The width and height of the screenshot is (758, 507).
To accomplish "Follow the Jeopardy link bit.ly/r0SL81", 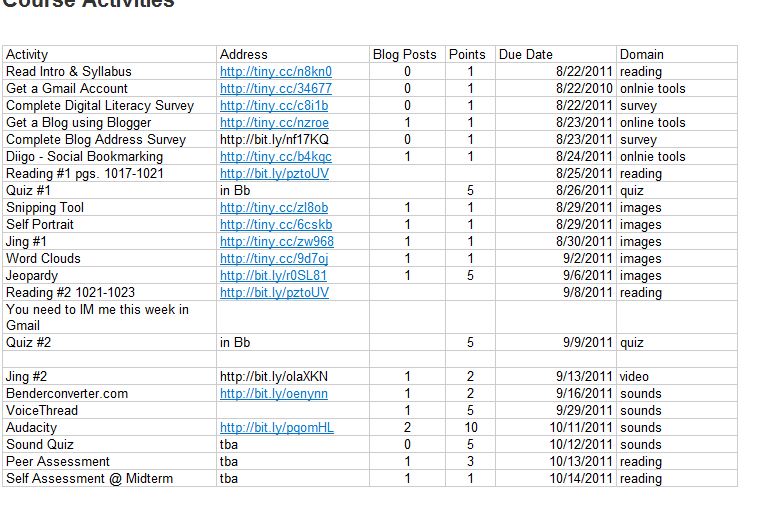I will pyautogui.click(x=273, y=275).
